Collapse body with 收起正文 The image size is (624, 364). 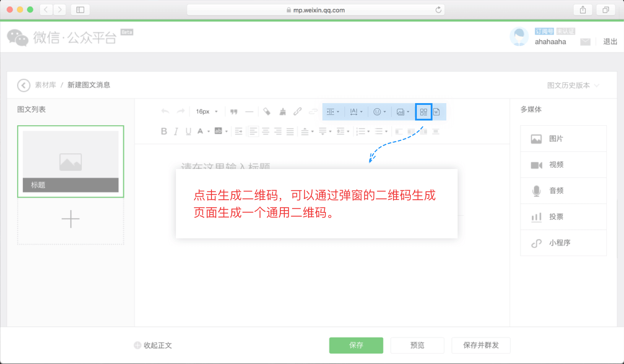point(153,345)
